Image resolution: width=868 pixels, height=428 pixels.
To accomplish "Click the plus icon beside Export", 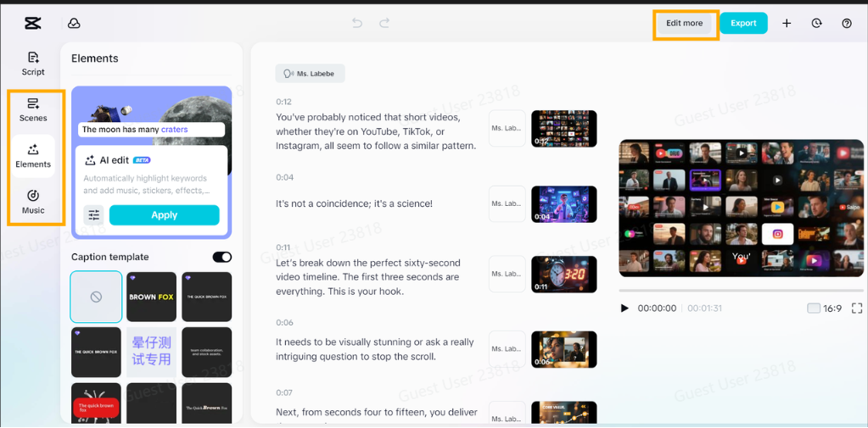I will (787, 24).
